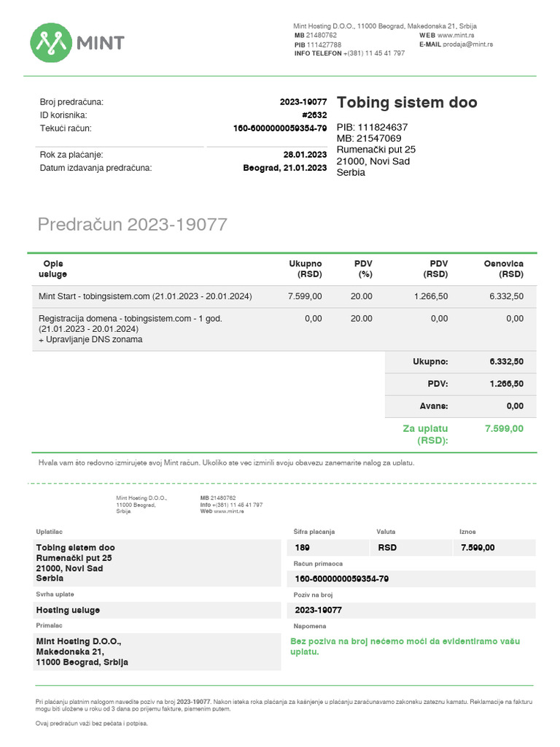Select the header PIB 111427788
This screenshot has height=747, width=560.
point(324,44)
